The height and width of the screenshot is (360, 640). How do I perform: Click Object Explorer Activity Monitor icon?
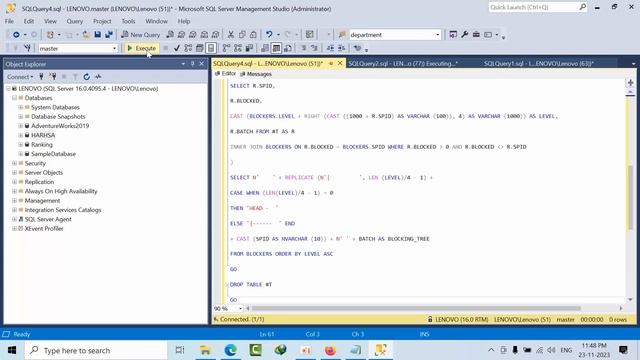click(x=98, y=77)
